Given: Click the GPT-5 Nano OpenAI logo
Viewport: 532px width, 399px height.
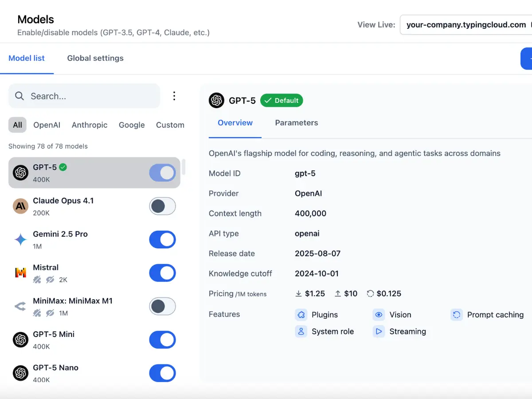Looking at the screenshot, I should click(20, 373).
